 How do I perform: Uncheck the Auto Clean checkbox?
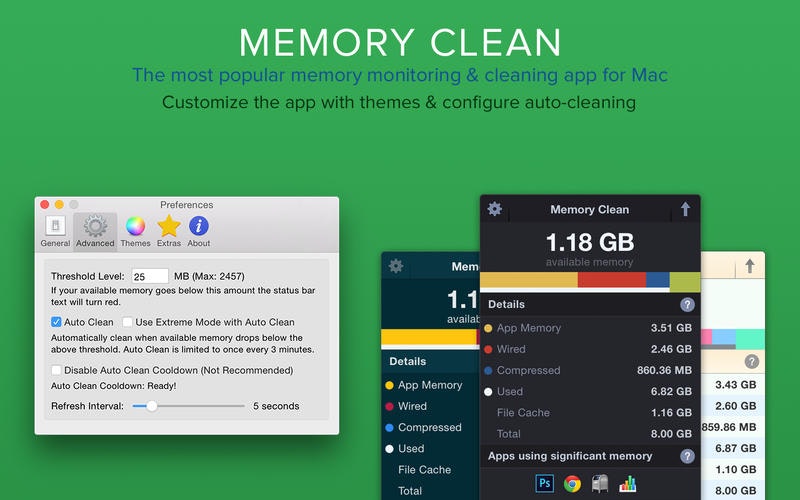[x=56, y=322]
